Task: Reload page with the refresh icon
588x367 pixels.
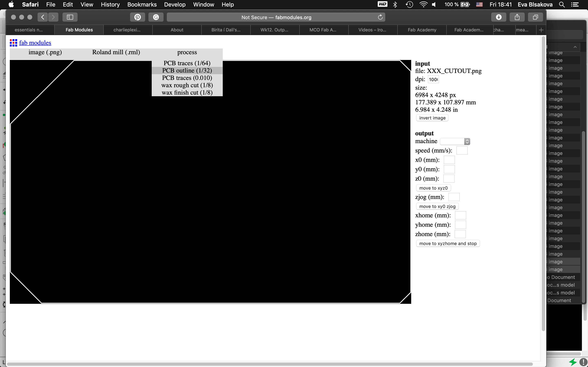Action: coord(380,17)
